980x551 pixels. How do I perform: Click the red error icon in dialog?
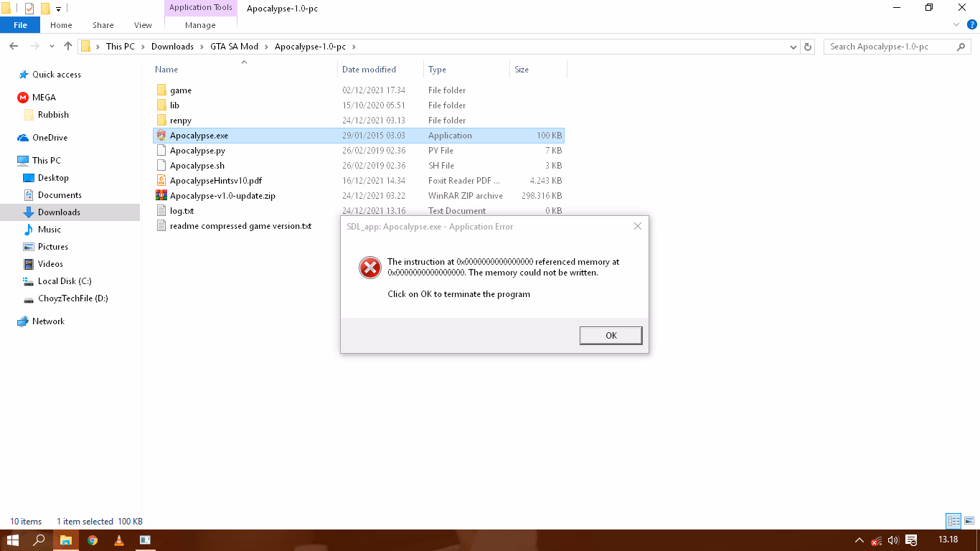[x=369, y=268]
